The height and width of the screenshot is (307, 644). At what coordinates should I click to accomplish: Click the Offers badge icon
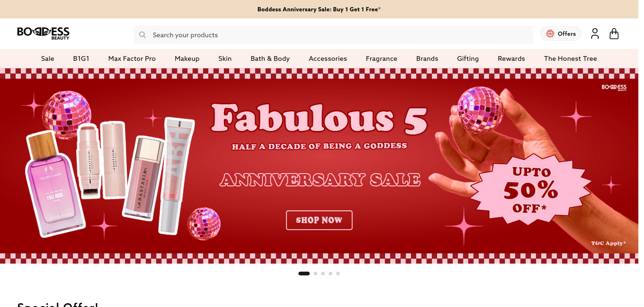(x=550, y=33)
